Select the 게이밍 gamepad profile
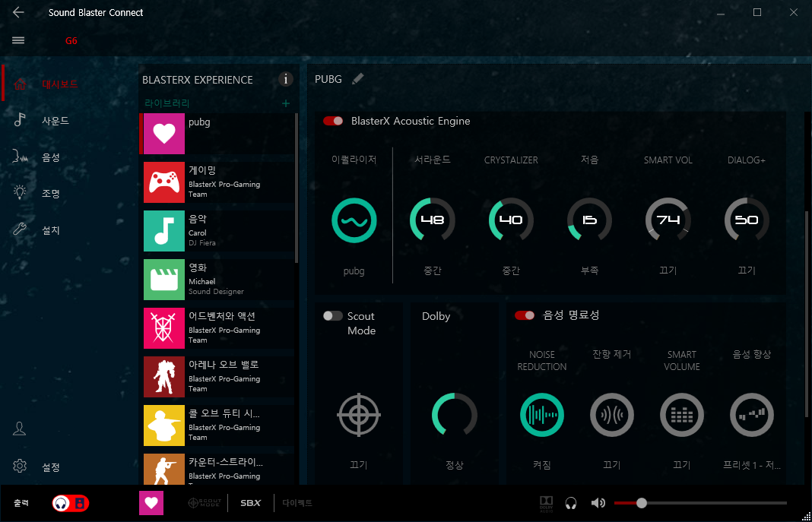Screen dimensions: 812x522 pyautogui.click(x=218, y=182)
